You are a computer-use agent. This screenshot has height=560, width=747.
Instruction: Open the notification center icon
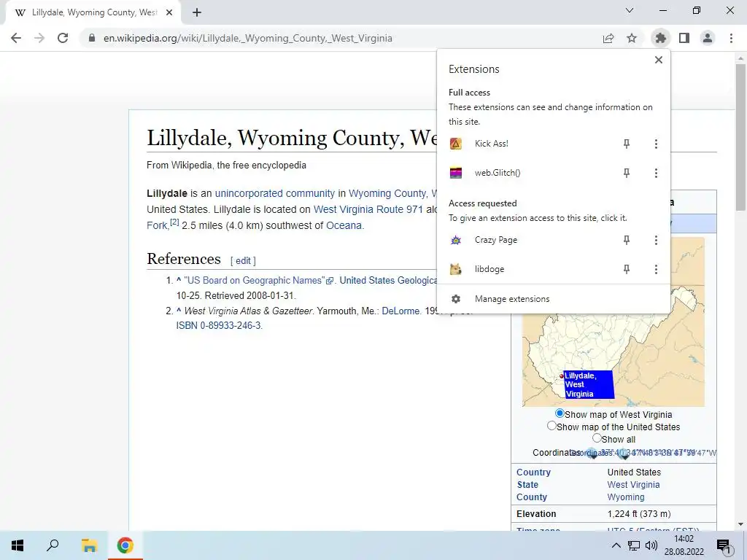[x=724, y=546]
